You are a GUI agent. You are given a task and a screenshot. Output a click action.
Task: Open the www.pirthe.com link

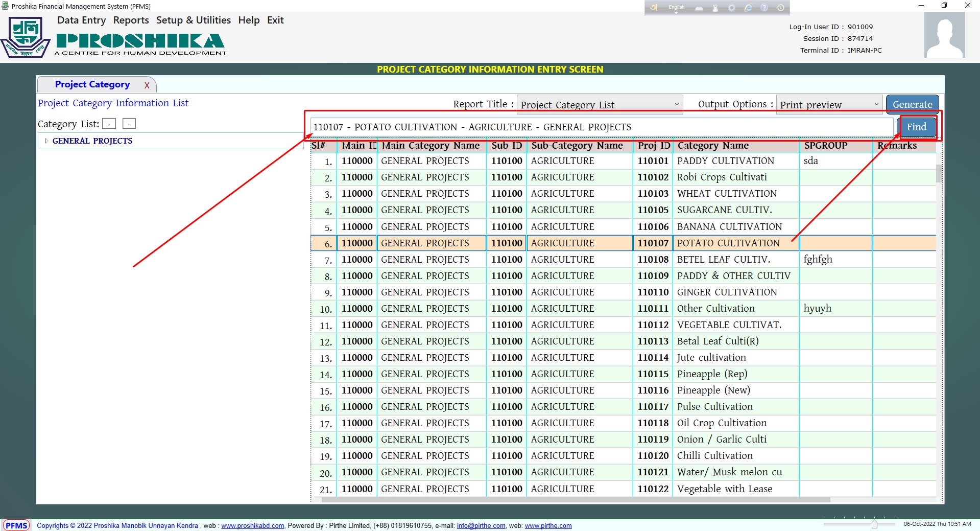(x=548, y=526)
